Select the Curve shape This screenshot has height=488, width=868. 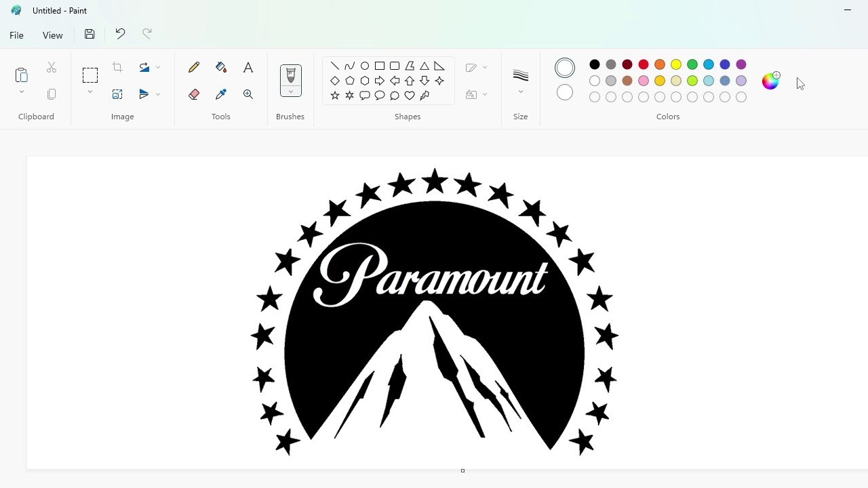[350, 66]
